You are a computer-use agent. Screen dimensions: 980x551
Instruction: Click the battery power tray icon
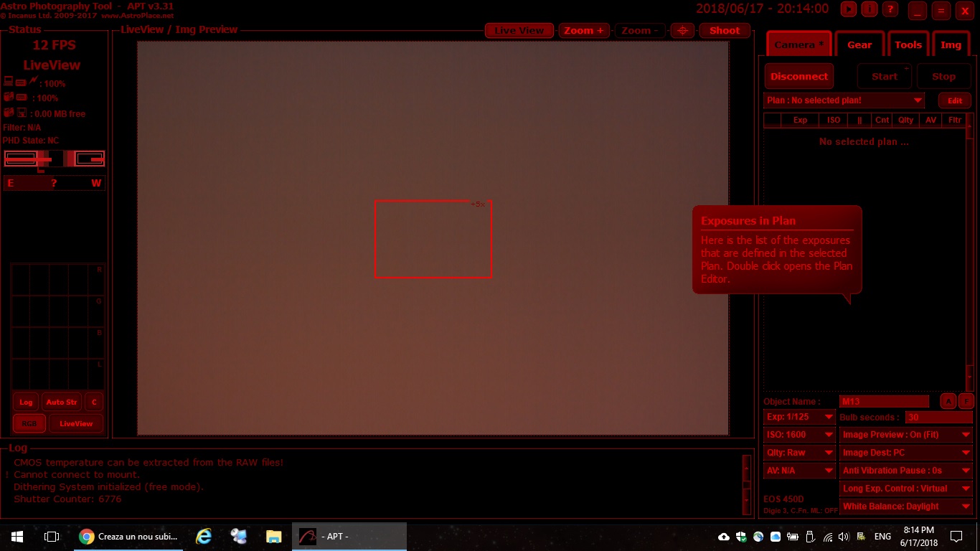click(793, 537)
